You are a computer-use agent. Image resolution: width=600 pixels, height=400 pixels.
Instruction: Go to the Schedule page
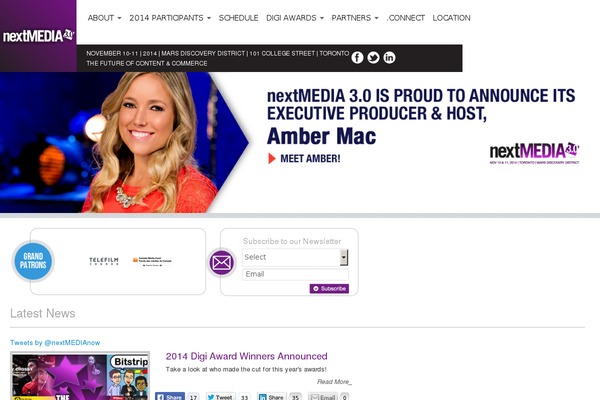coord(238,18)
